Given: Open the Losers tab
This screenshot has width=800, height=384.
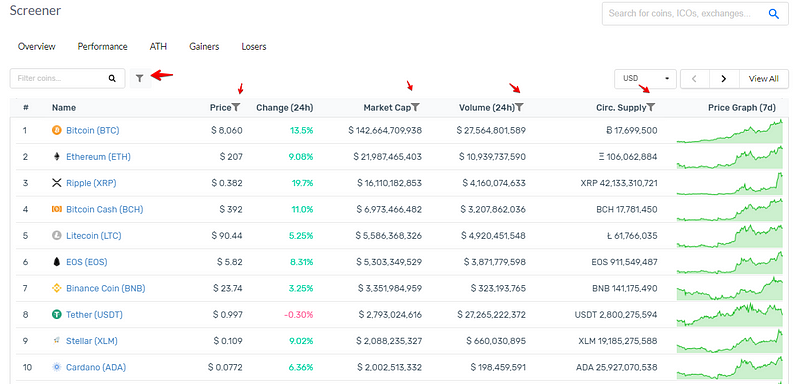Looking at the screenshot, I should point(254,46).
